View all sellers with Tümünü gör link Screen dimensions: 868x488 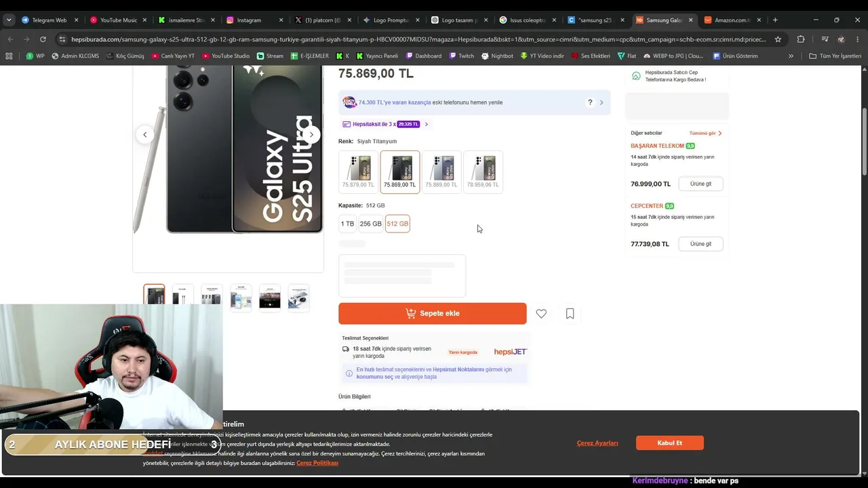(705, 134)
